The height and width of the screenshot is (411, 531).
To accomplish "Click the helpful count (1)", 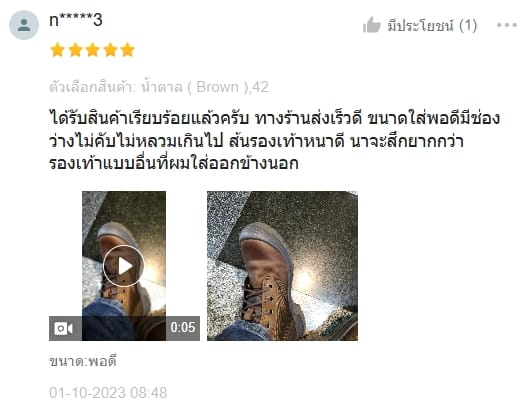I will 468,26.
